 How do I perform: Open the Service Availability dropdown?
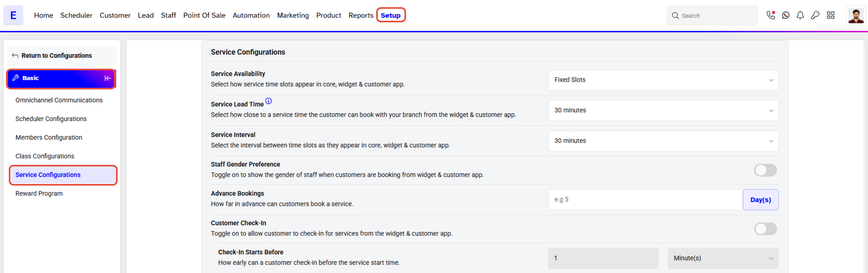click(x=663, y=80)
